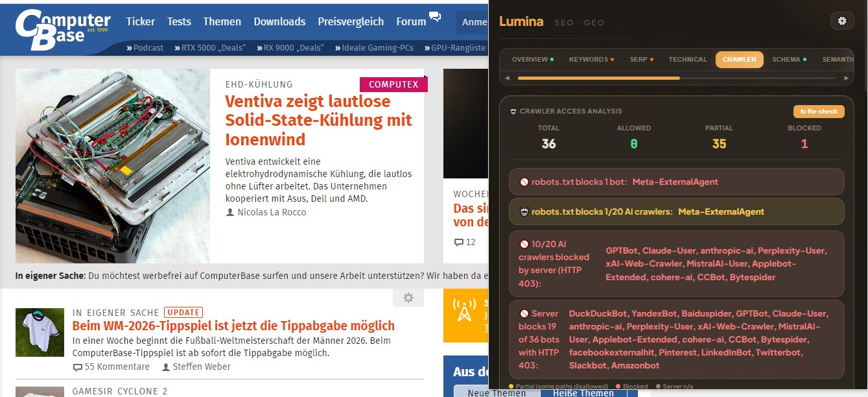
Task: Click the crawler bot icon next to Crawler Access Analysis
Action: [x=513, y=112]
